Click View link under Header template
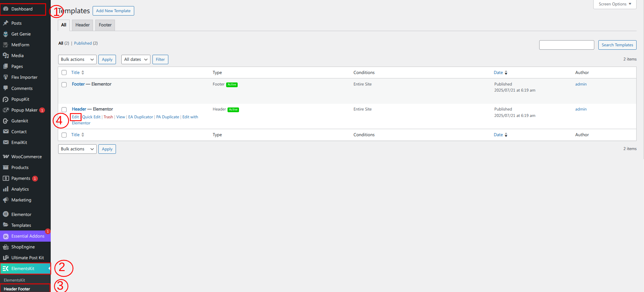Screen dimensions: 644x292 [121, 117]
